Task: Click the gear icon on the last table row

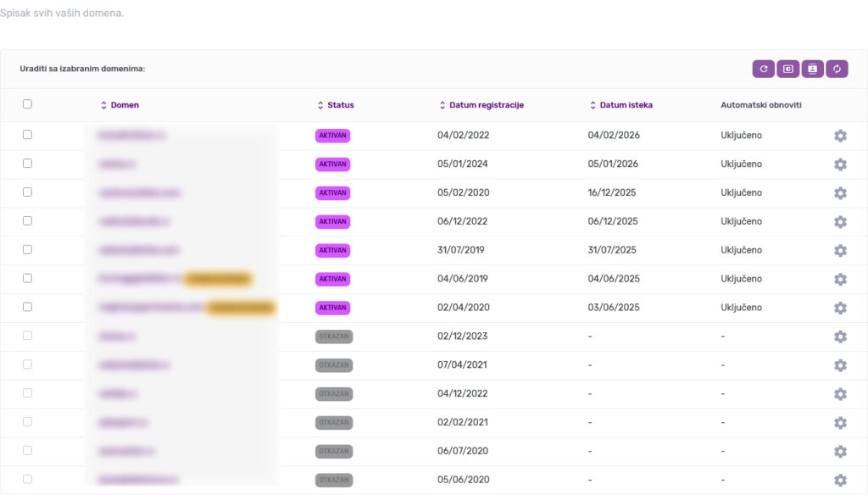Action: (x=840, y=480)
